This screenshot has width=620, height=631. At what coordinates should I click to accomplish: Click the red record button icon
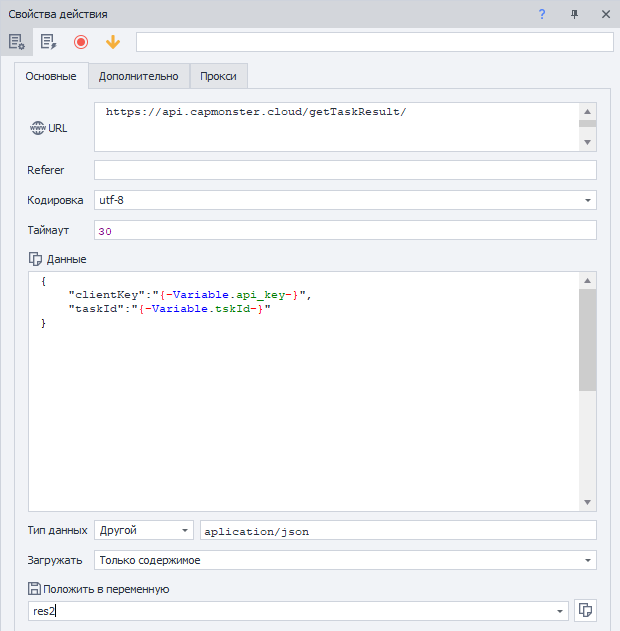[81, 42]
